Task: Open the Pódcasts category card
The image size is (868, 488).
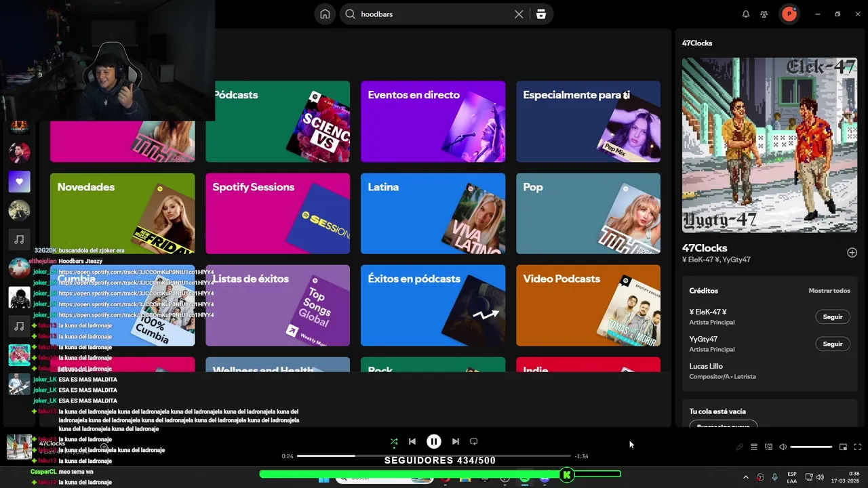Action: [x=277, y=121]
